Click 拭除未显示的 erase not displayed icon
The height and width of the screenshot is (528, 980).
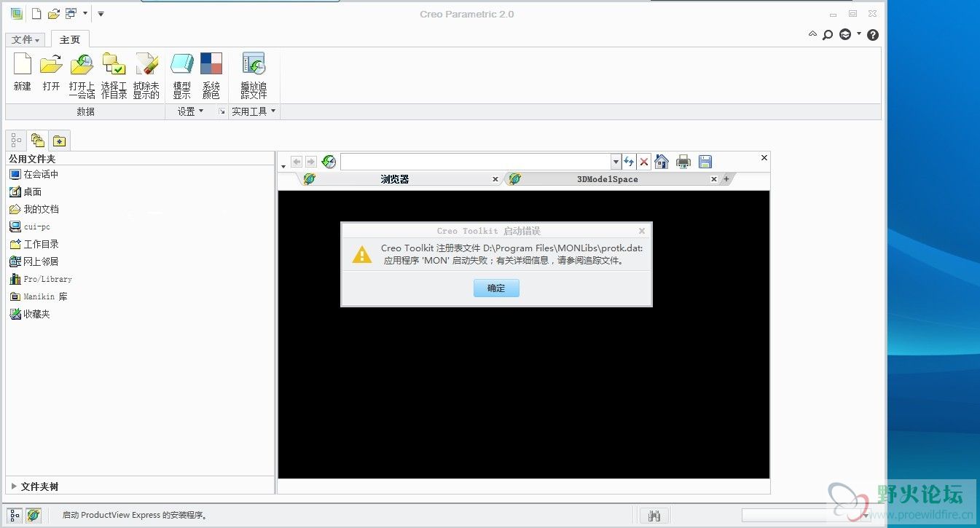(x=146, y=76)
